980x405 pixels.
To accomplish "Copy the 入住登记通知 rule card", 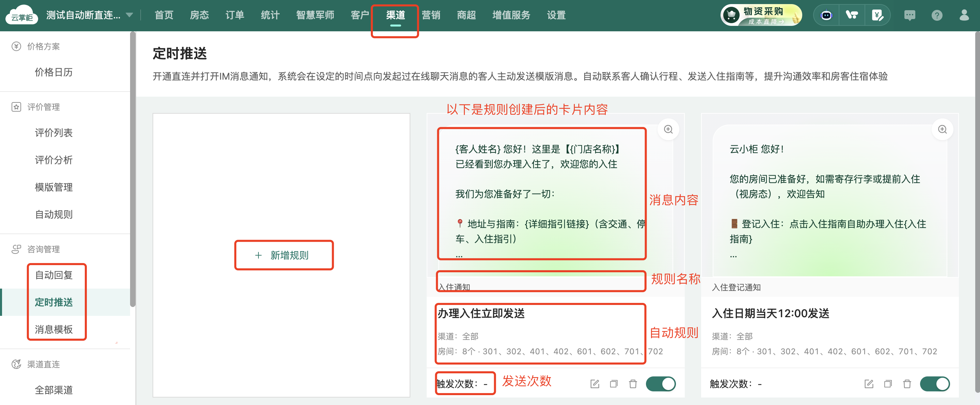I will (x=888, y=384).
